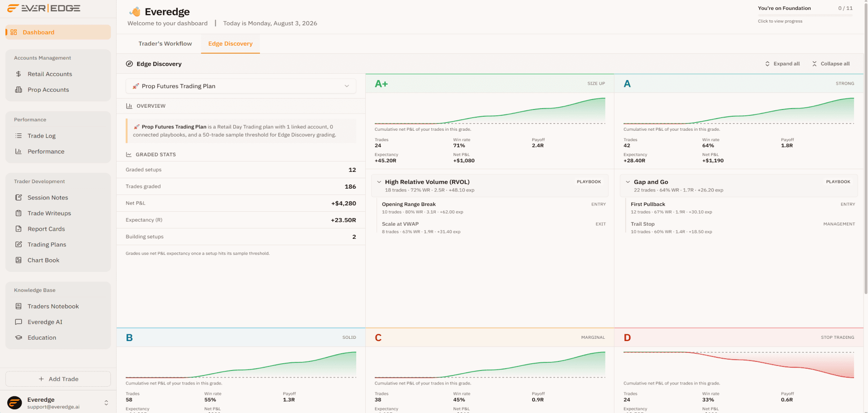868x413 pixels.
Task: Click the chart icon beside OVERVIEW
Action: [x=129, y=106]
